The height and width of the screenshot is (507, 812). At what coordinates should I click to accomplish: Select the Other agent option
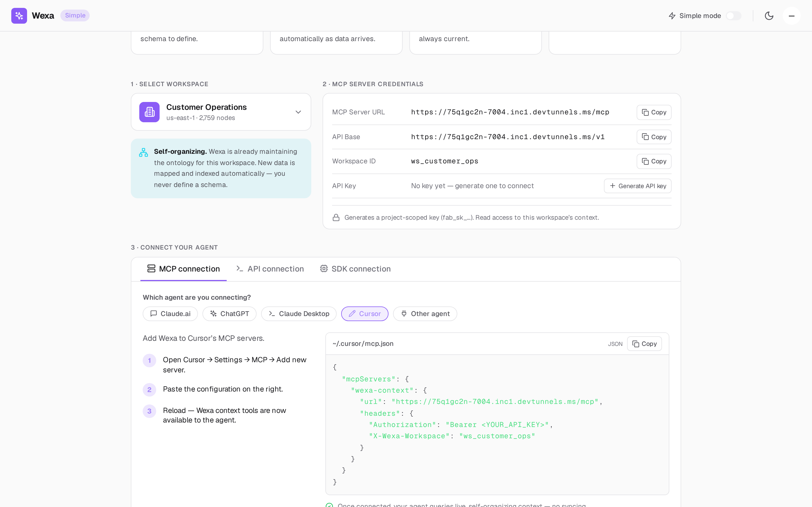pyautogui.click(x=425, y=314)
